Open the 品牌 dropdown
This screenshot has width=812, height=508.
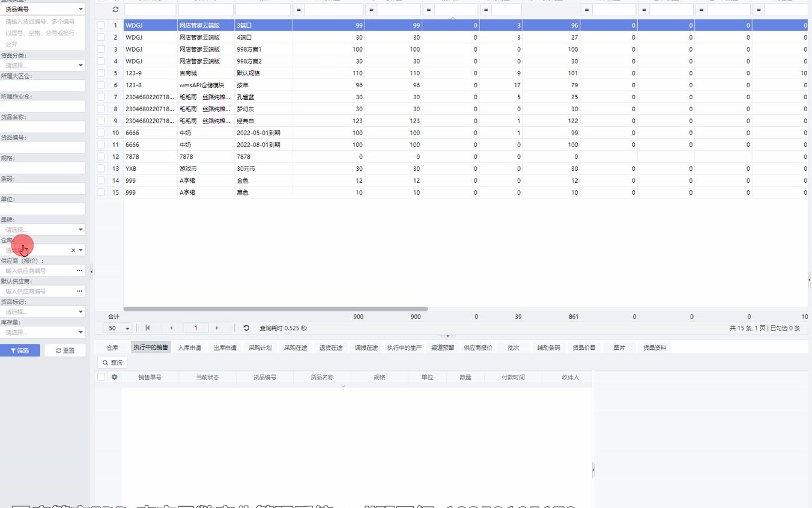(x=43, y=230)
